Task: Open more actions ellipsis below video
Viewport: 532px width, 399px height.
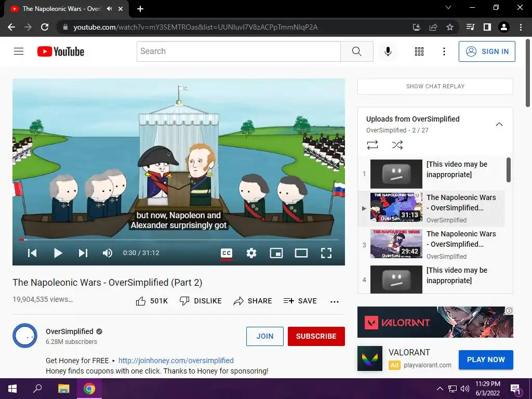Action: click(335, 302)
